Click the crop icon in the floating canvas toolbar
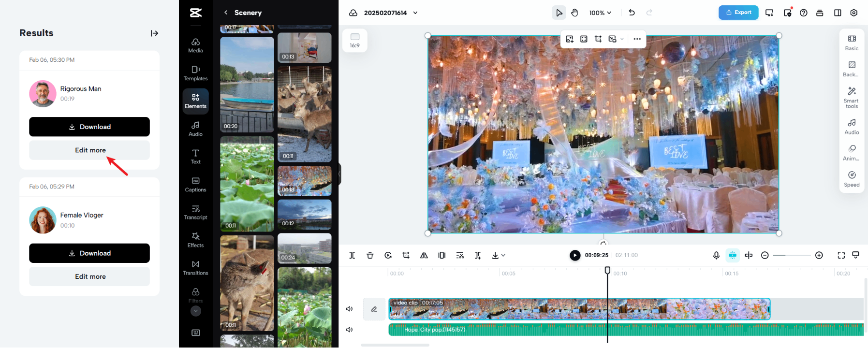Screen dimensions: 868x348 tap(598, 39)
